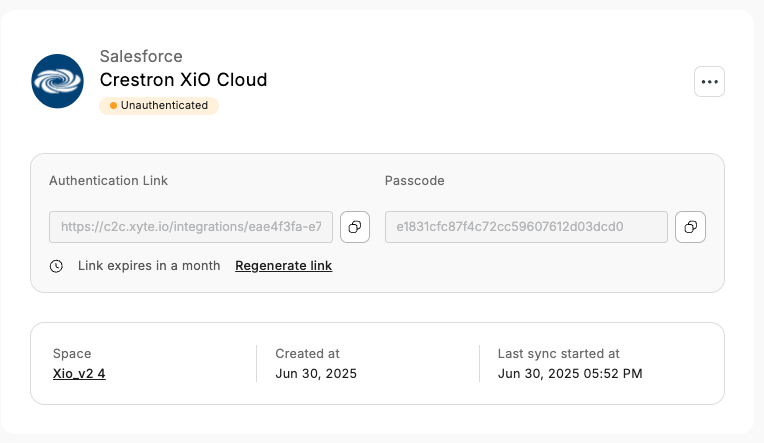Click the clock icon beside link expiry
This screenshot has width=764, height=443.
(57, 266)
